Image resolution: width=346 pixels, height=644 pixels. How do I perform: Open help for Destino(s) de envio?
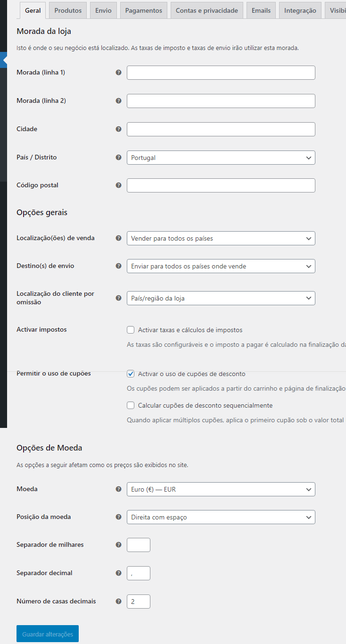coord(118,266)
